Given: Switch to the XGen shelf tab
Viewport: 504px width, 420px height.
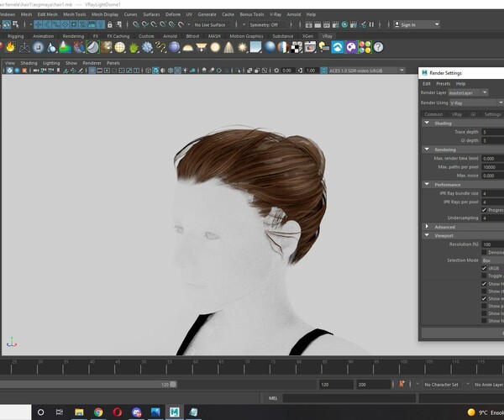Looking at the screenshot, I should [307, 36].
